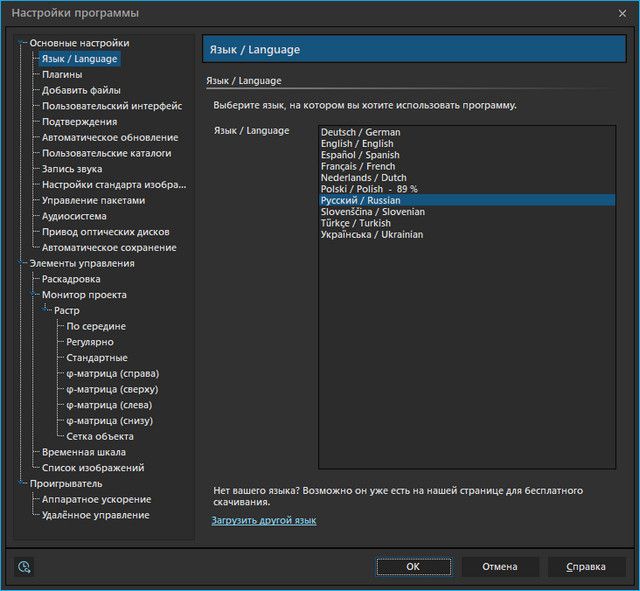Choose English / English in language list
640x591 pixels.
coord(357,144)
